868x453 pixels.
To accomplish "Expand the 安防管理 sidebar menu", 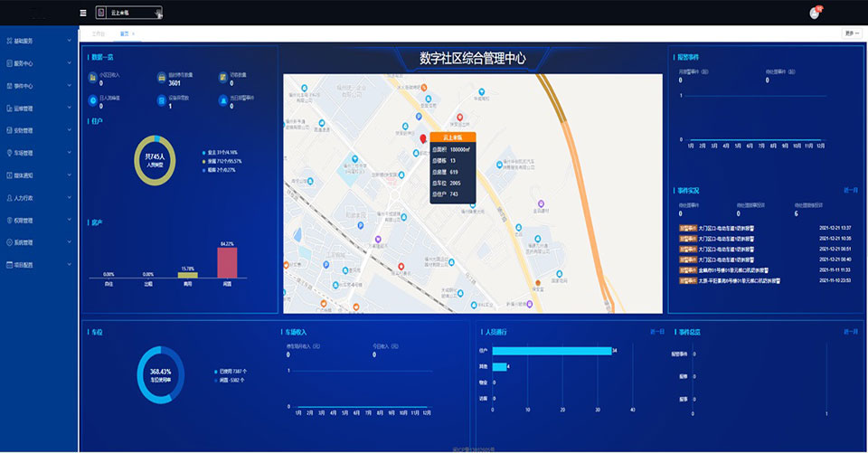I will pyautogui.click(x=36, y=130).
